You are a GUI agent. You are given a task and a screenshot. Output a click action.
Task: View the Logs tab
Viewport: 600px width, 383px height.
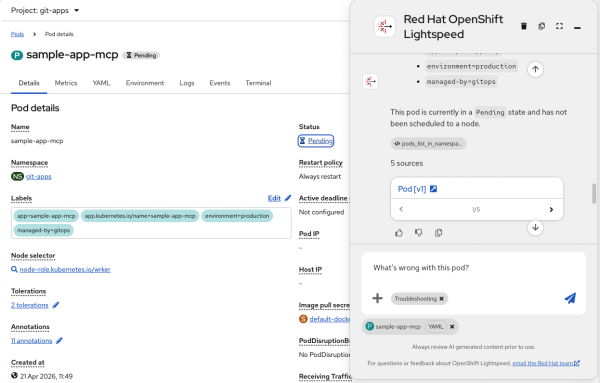187,83
